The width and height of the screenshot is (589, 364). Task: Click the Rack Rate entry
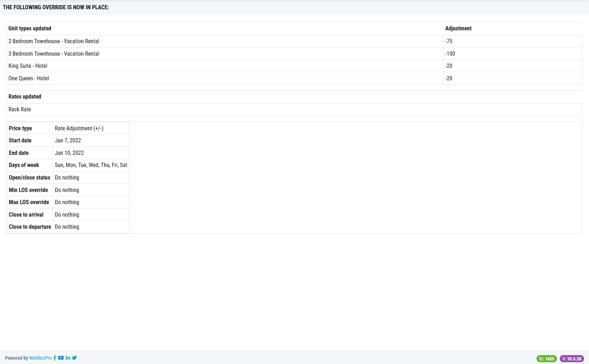click(20, 109)
